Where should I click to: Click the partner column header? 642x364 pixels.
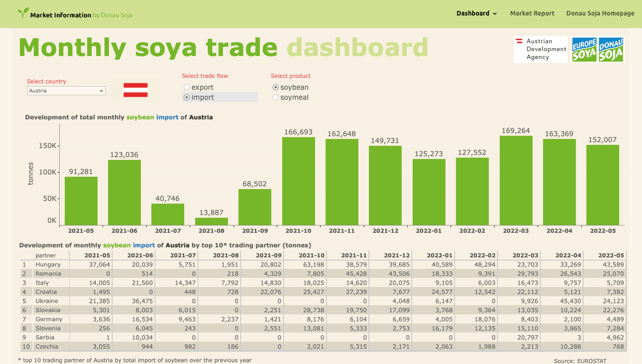coord(46,256)
